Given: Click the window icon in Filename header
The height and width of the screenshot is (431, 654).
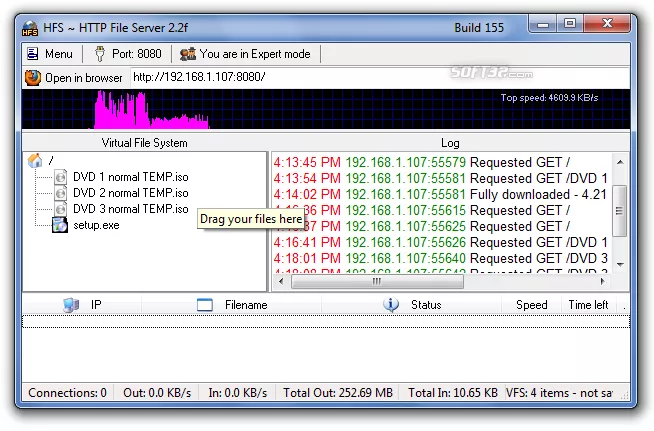Looking at the screenshot, I should tap(205, 305).
